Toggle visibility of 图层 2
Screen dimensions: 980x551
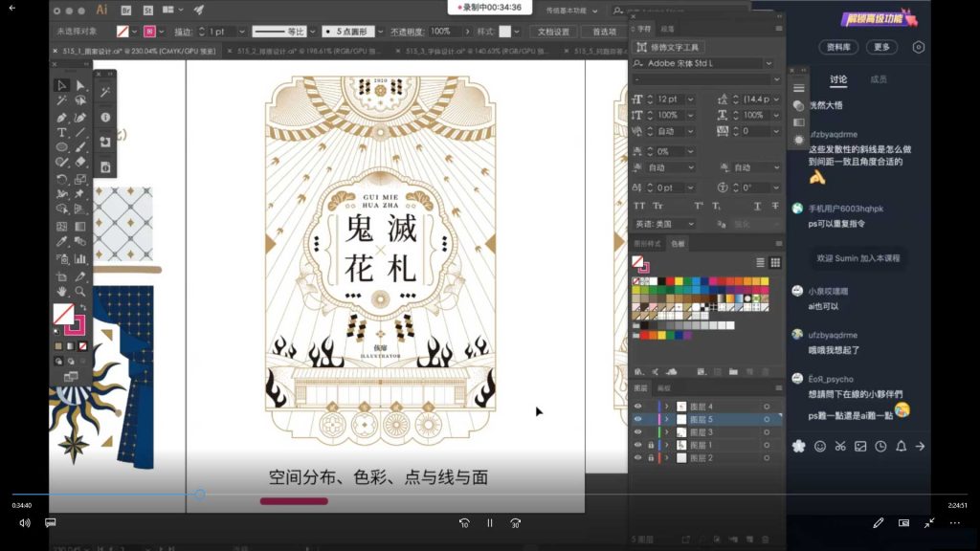[x=637, y=457]
